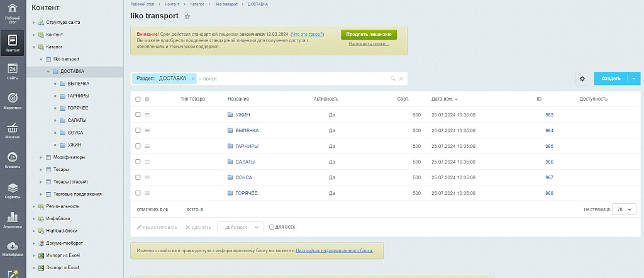Go to Магазин in sidebar
Screen dimensions: 644x278
click(x=13, y=130)
